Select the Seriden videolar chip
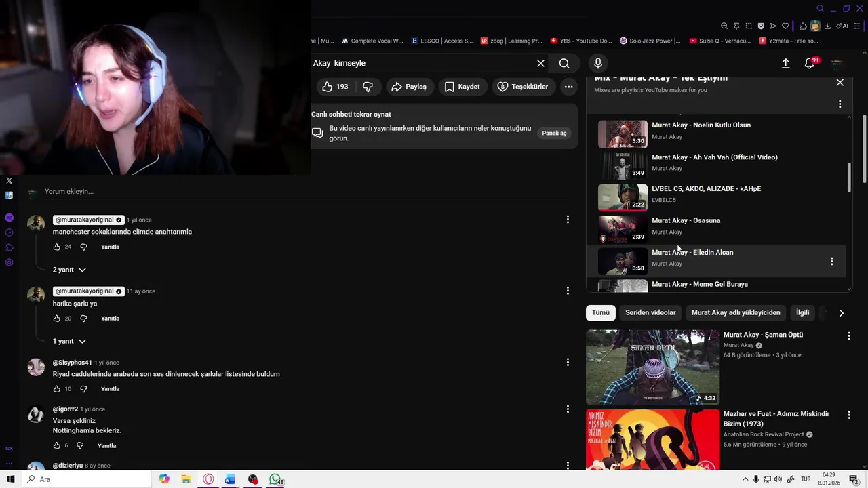 tap(650, 312)
